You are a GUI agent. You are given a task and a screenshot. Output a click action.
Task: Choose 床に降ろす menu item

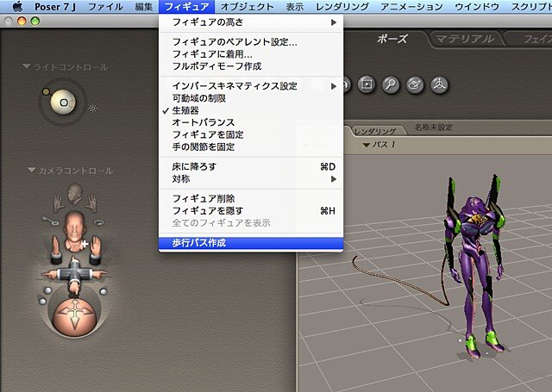[251, 166]
